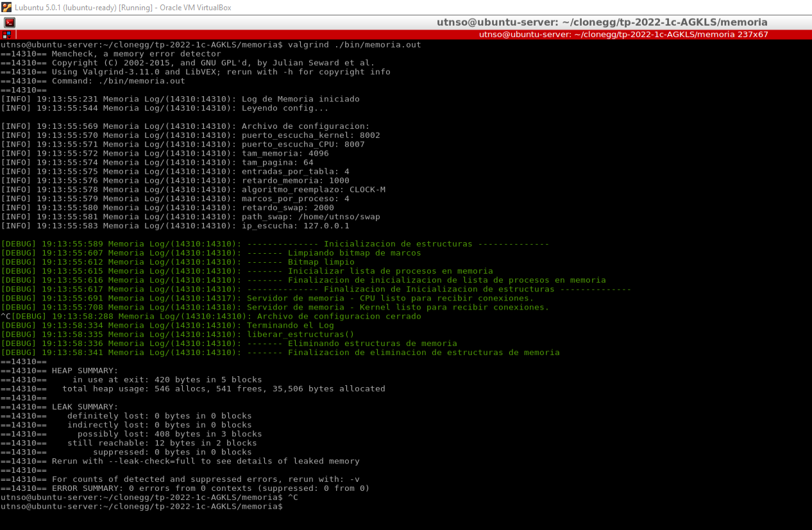The height and width of the screenshot is (530, 812).
Task: Click the 'tam_memoria: 4096' value
Action: point(285,153)
